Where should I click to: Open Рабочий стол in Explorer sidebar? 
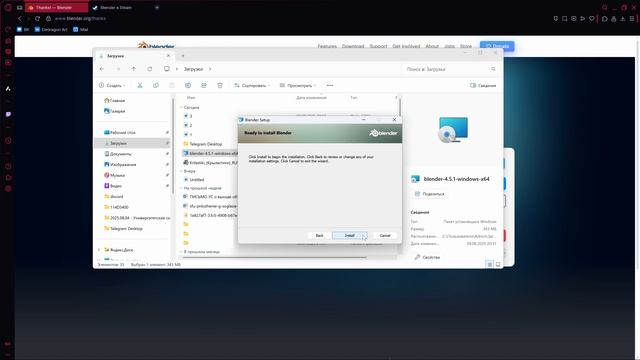coord(120,132)
